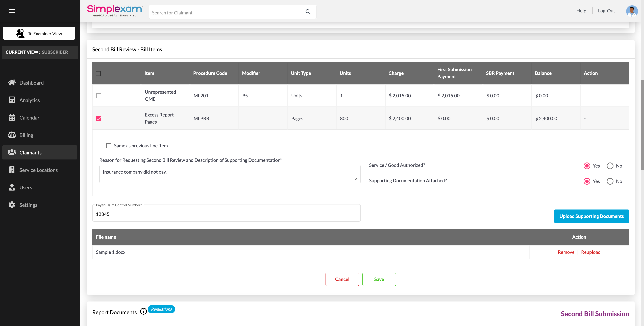Open the Service Locations menu item
Viewport: 644px width, 326px height.
(38, 170)
